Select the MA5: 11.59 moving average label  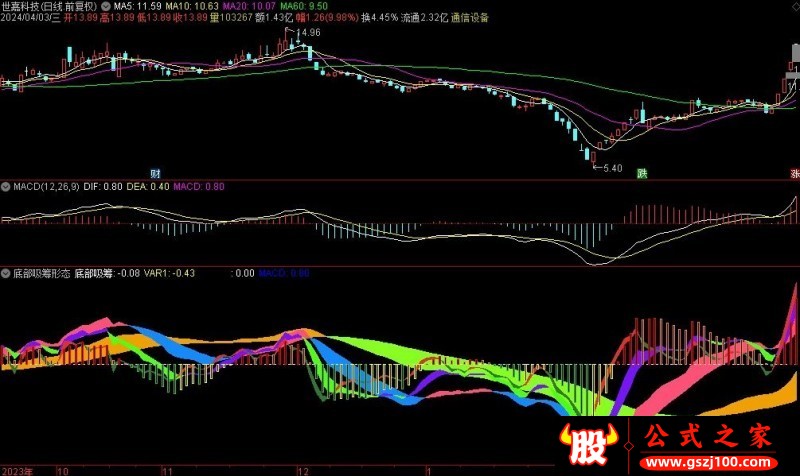click(x=137, y=6)
